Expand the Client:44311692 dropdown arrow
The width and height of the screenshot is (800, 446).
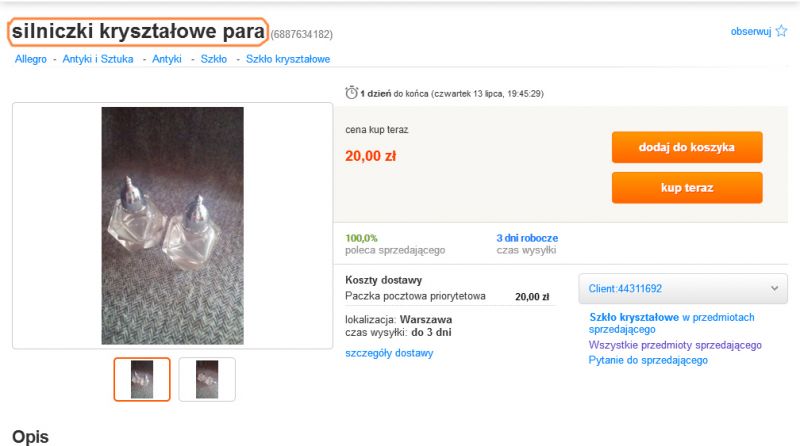[774, 288]
